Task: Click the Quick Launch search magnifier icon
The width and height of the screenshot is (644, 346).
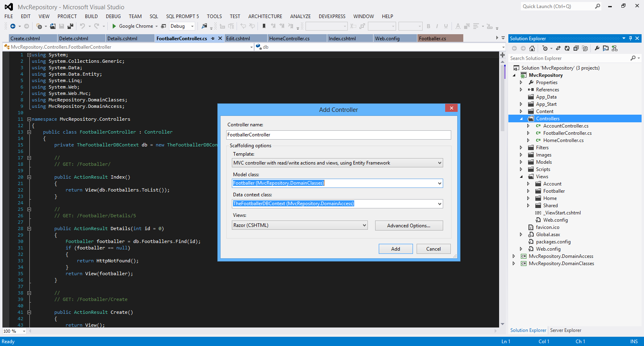Action: point(597,6)
